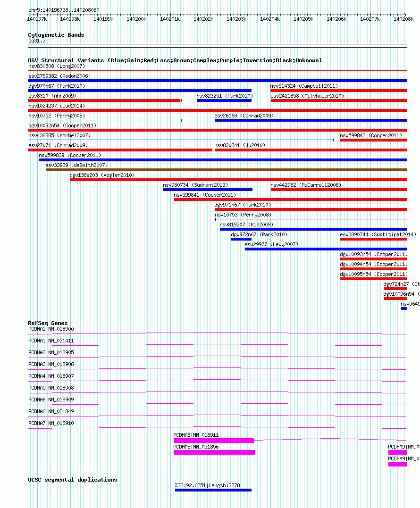Select the dgv10093n54 (Cooper2011) variant label

[374, 254]
